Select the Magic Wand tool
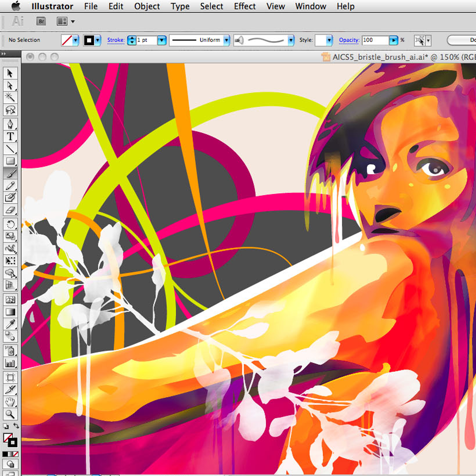The width and height of the screenshot is (476, 476). 10,98
